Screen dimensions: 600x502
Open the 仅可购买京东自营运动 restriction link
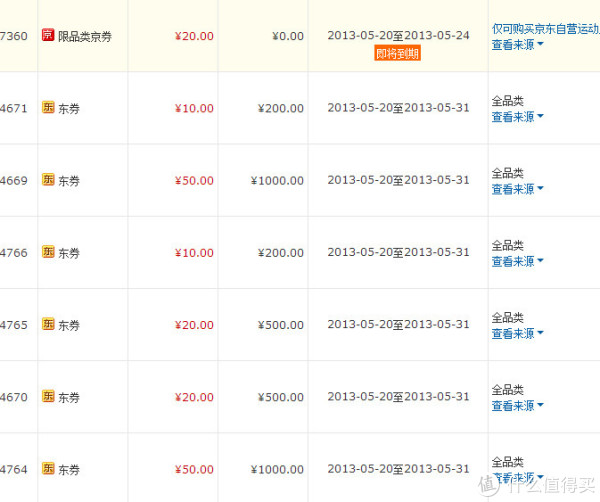pyautogui.click(x=546, y=29)
